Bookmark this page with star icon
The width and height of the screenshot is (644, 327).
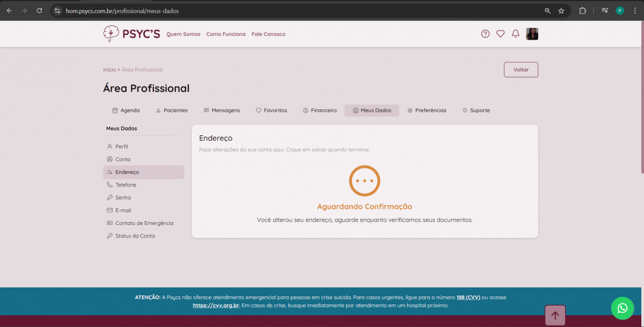[561, 11]
